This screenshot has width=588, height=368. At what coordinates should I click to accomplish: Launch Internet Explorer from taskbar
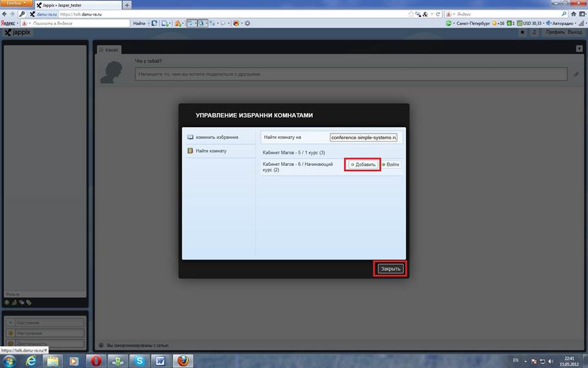tap(32, 362)
